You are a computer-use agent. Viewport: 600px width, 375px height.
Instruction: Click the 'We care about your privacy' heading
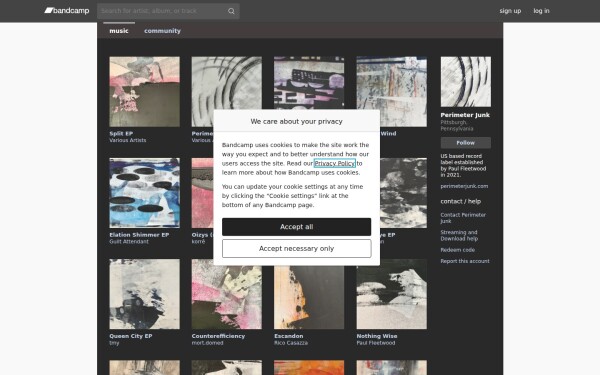(x=297, y=121)
